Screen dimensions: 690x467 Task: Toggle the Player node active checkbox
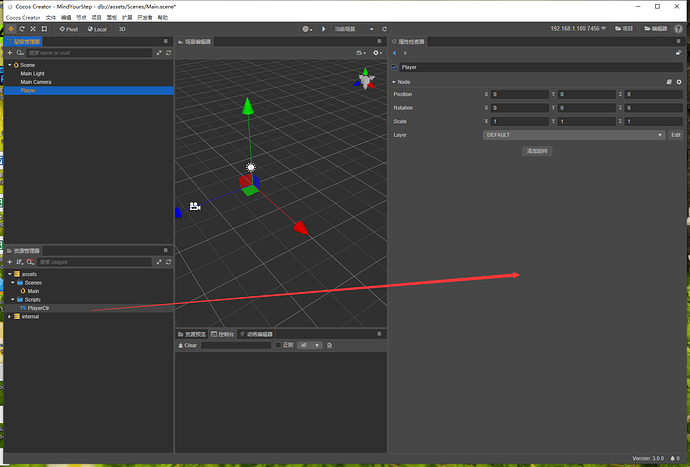[394, 67]
